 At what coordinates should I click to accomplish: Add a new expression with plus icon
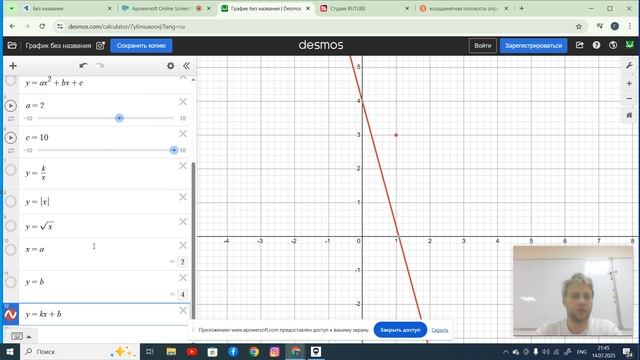pos(13,66)
